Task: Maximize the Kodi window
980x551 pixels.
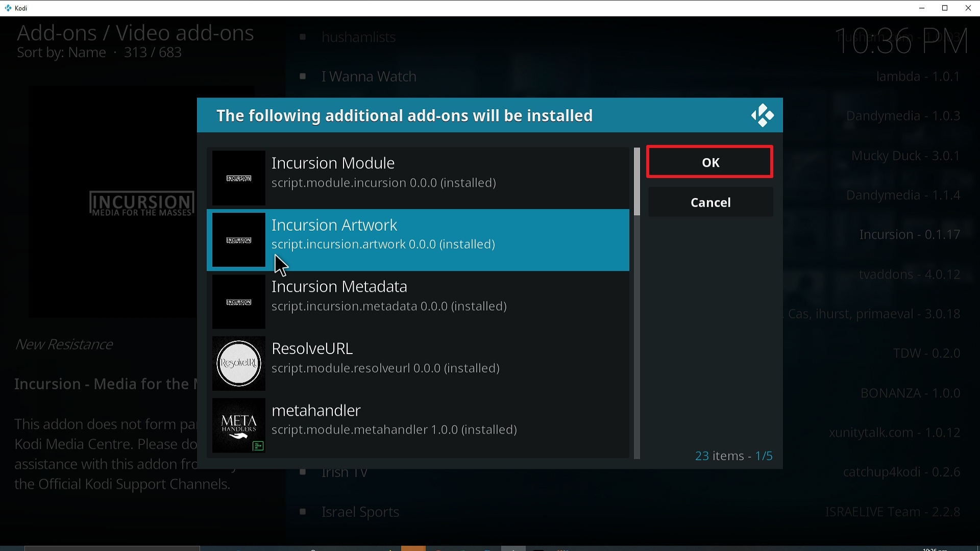Action: click(945, 8)
